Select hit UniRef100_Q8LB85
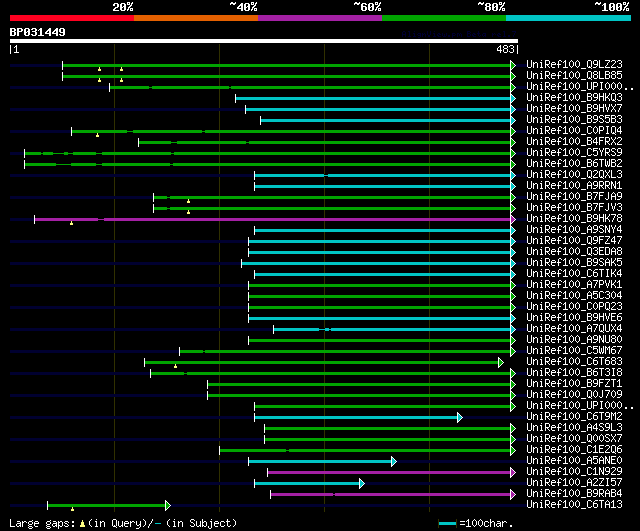The image size is (640, 531). tap(574, 76)
